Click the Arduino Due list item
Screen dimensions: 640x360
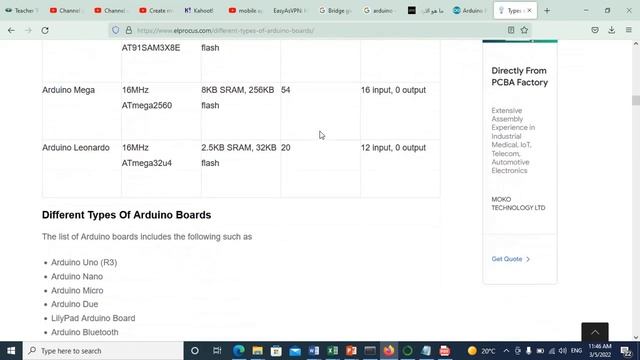click(x=74, y=304)
